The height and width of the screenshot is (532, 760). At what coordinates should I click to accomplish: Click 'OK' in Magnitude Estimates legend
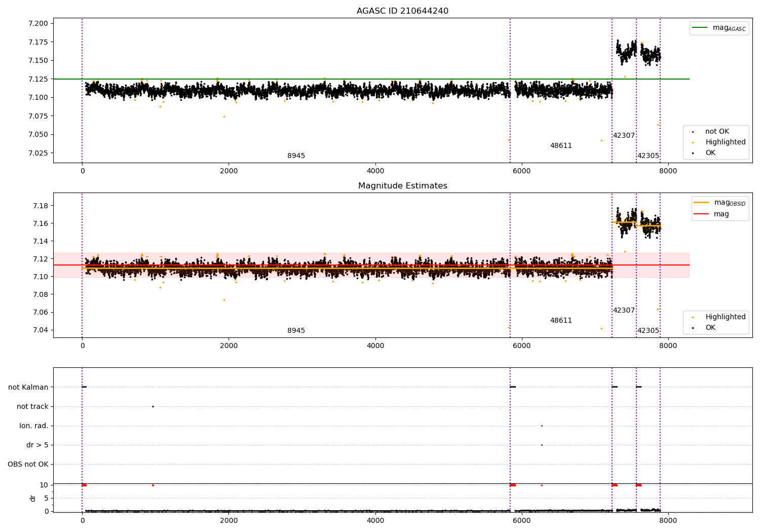point(710,328)
